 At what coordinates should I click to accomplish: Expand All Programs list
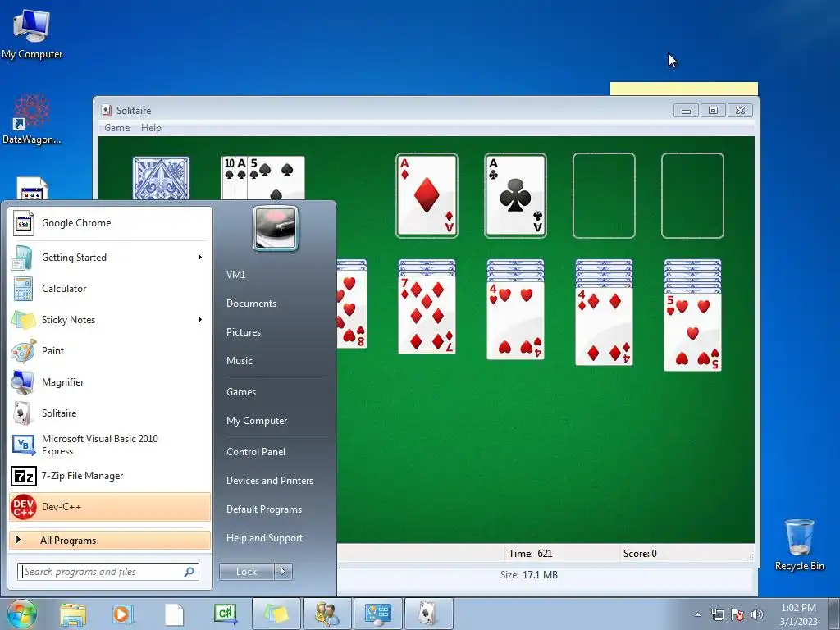(110, 540)
